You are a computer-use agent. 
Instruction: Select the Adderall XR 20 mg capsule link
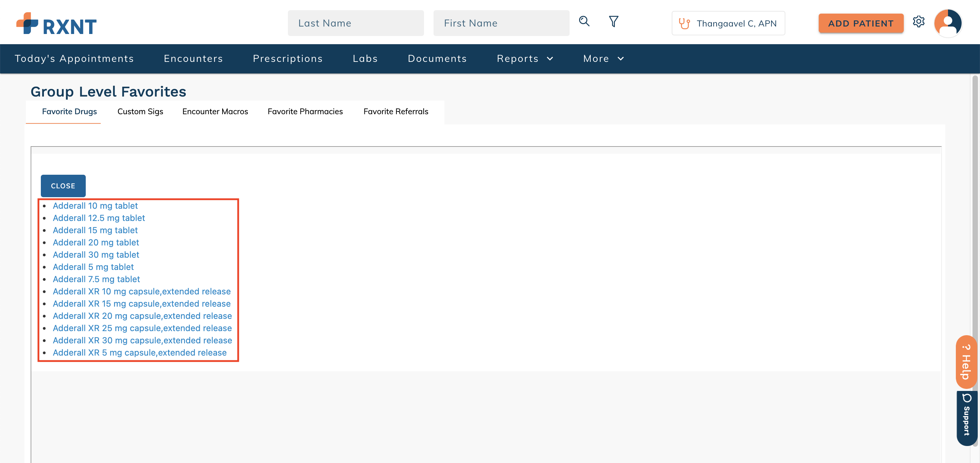(142, 316)
